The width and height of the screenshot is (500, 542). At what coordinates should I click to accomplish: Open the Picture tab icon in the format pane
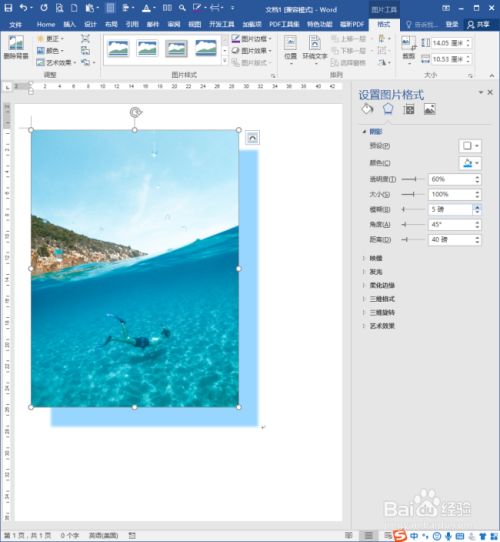[430, 109]
